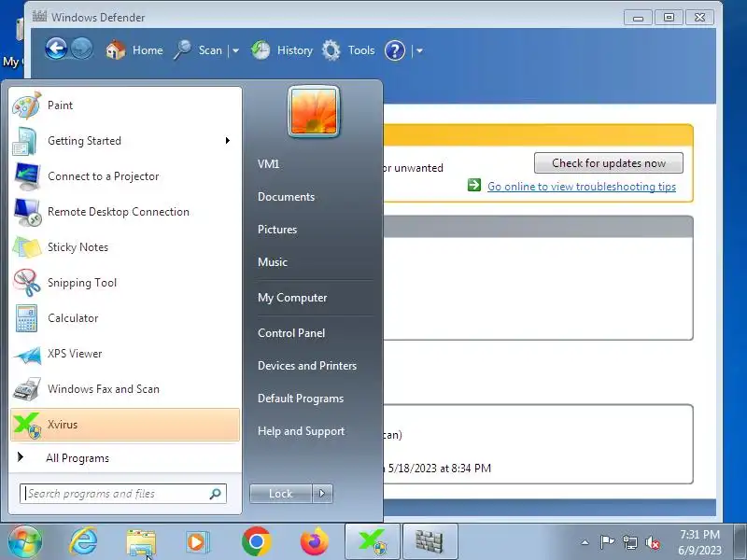Click the Scan label in Defender toolbar

(210, 50)
